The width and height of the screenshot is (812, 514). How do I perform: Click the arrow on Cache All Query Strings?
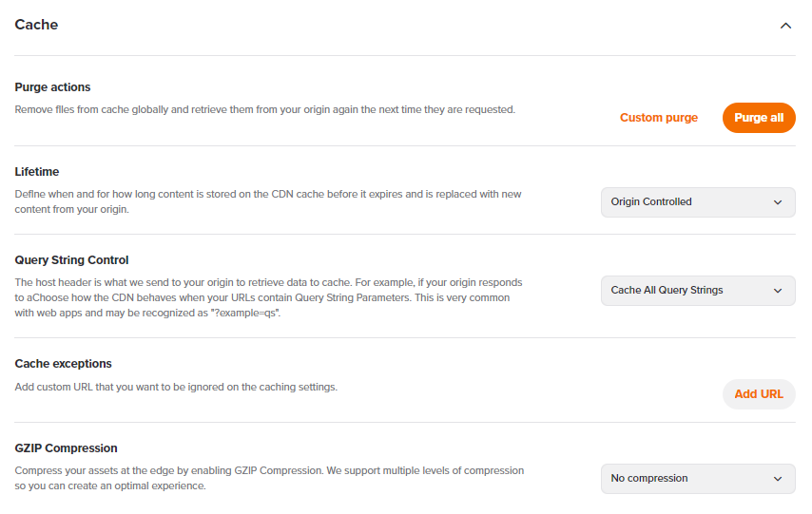tap(778, 290)
